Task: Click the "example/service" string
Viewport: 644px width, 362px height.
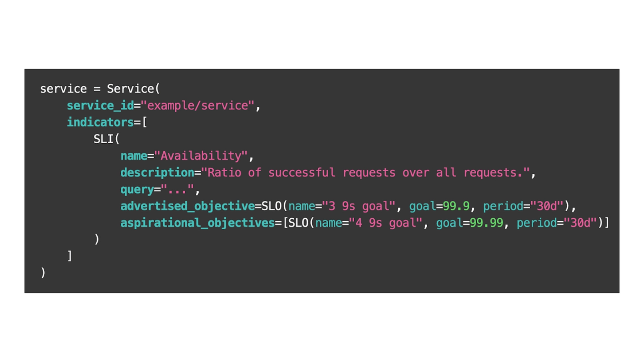Action: tap(197, 106)
